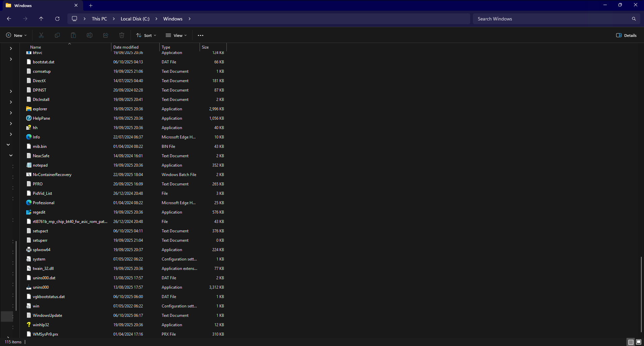
Task: Sort by the Type column header
Action: [179, 47]
